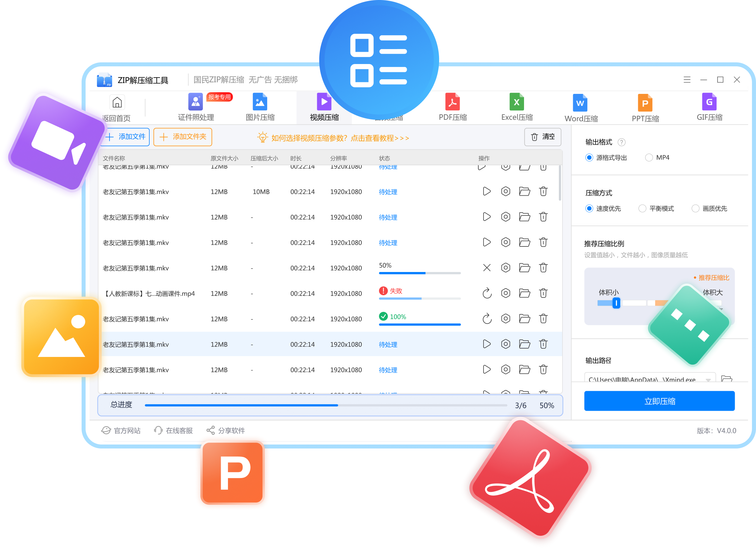Click 添加文件夹 button

click(183, 137)
